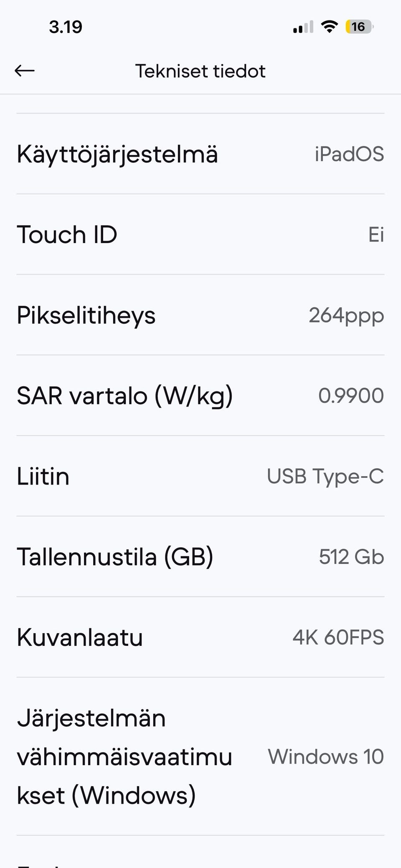The height and width of the screenshot is (868, 401).
Task: Select the SAR vartalo (W/kg) label
Action: point(124,396)
